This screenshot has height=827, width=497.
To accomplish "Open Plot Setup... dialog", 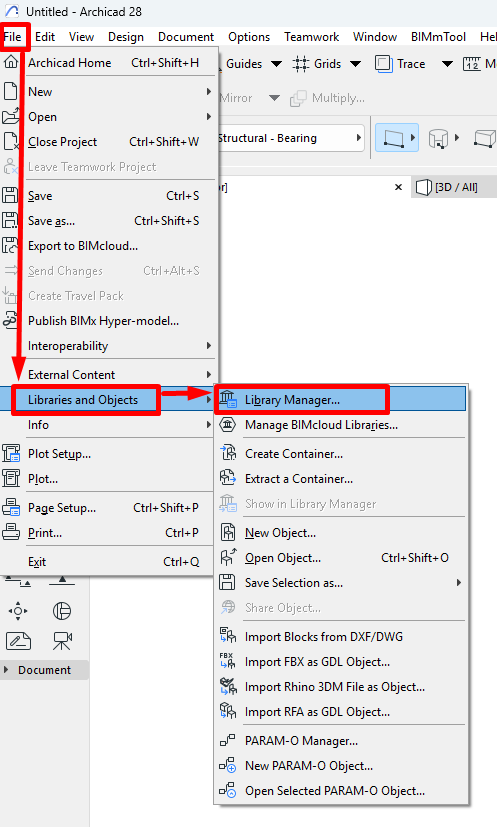I will pyautogui.click(x=109, y=454).
